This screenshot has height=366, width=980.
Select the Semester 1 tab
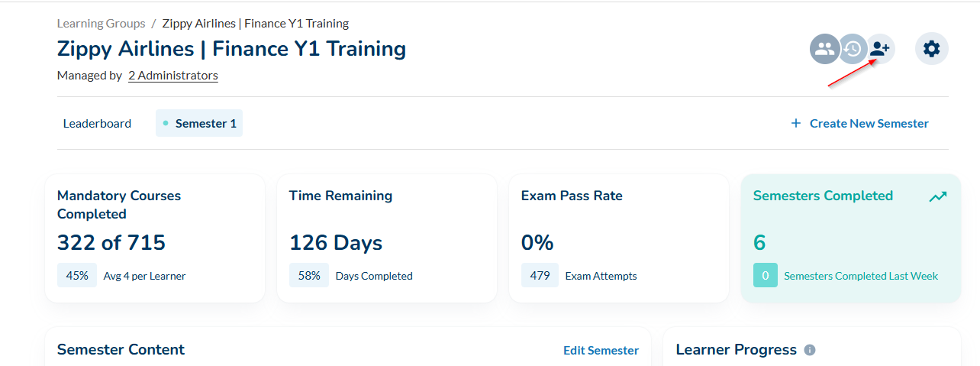point(200,123)
